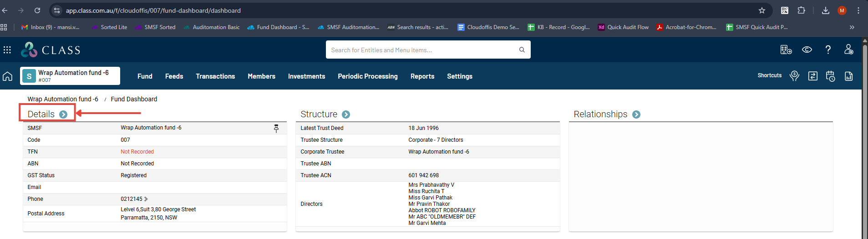Open the Reports menu

(x=422, y=76)
